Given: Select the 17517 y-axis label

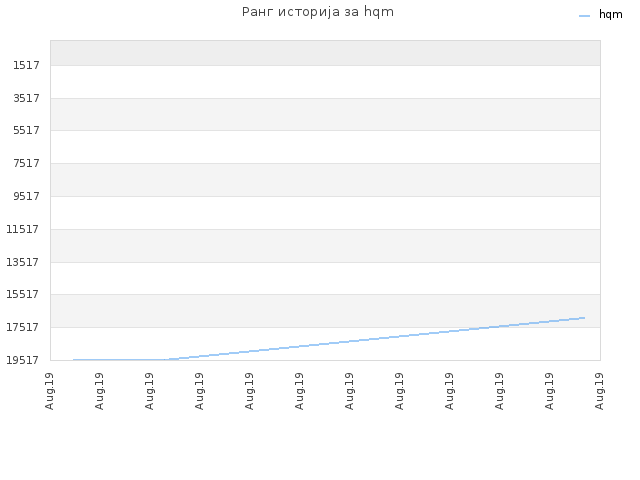Looking at the screenshot, I should (23, 327).
